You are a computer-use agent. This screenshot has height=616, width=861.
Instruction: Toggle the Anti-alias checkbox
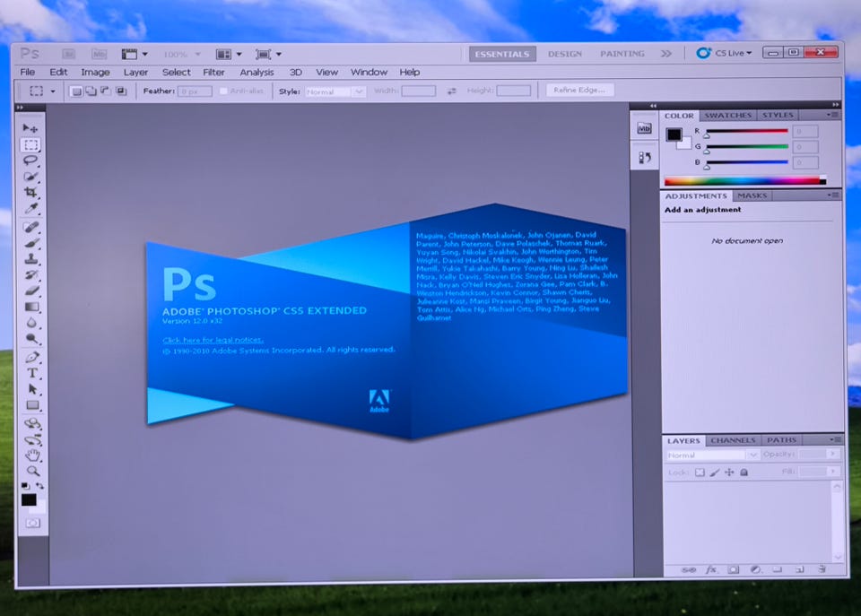click(x=223, y=91)
